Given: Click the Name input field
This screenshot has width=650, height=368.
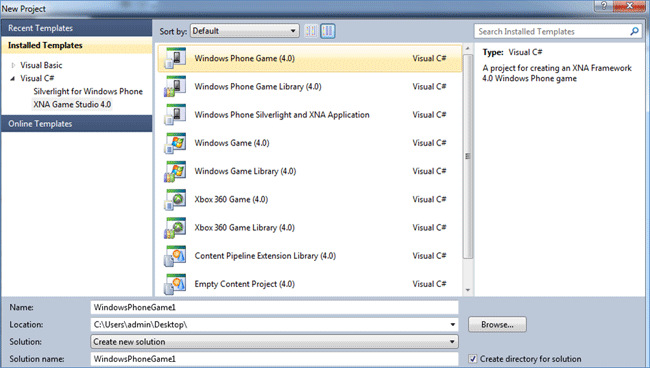Looking at the screenshot, I should (274, 307).
